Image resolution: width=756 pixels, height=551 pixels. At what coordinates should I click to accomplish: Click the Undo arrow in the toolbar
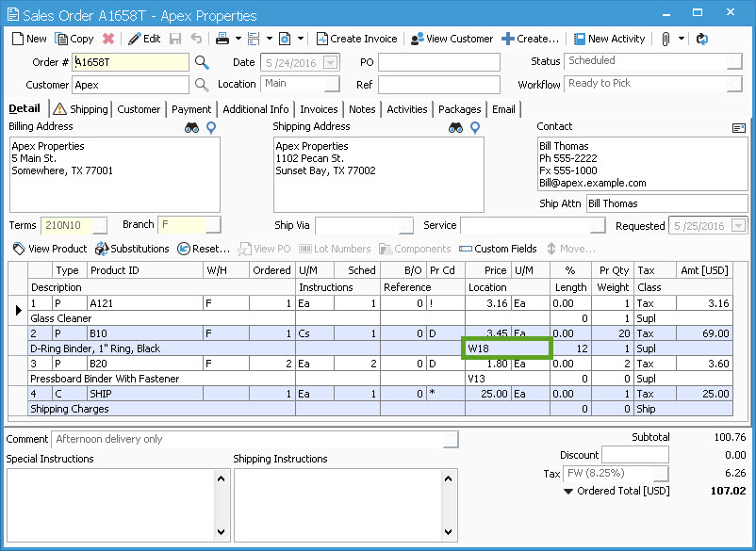196,39
